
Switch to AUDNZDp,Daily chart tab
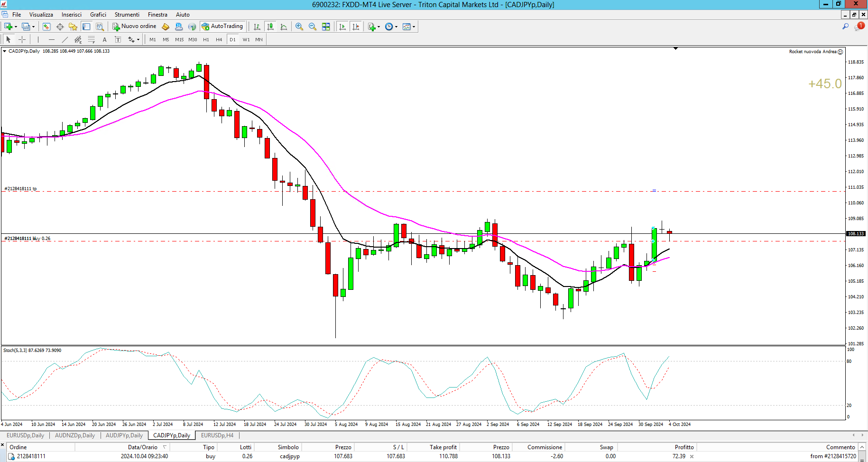click(x=75, y=435)
